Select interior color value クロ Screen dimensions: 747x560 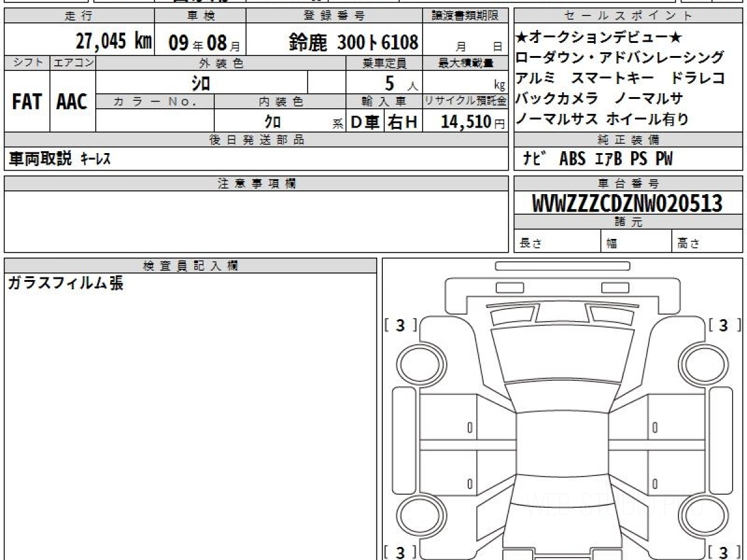point(273,123)
